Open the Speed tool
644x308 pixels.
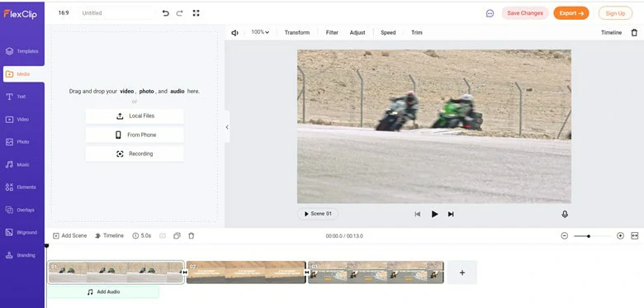(x=388, y=32)
